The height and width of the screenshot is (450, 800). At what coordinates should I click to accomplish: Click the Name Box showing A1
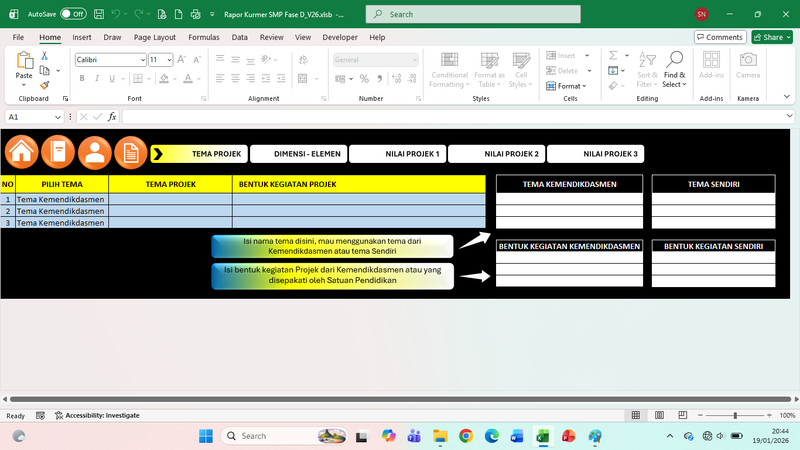pyautogui.click(x=30, y=117)
